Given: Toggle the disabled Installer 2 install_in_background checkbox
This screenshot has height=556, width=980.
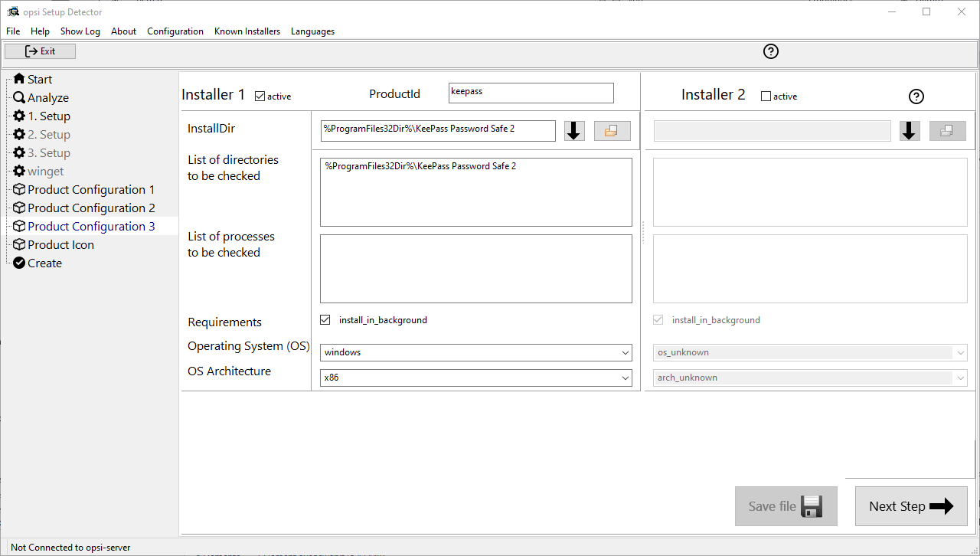Looking at the screenshot, I should 658,320.
